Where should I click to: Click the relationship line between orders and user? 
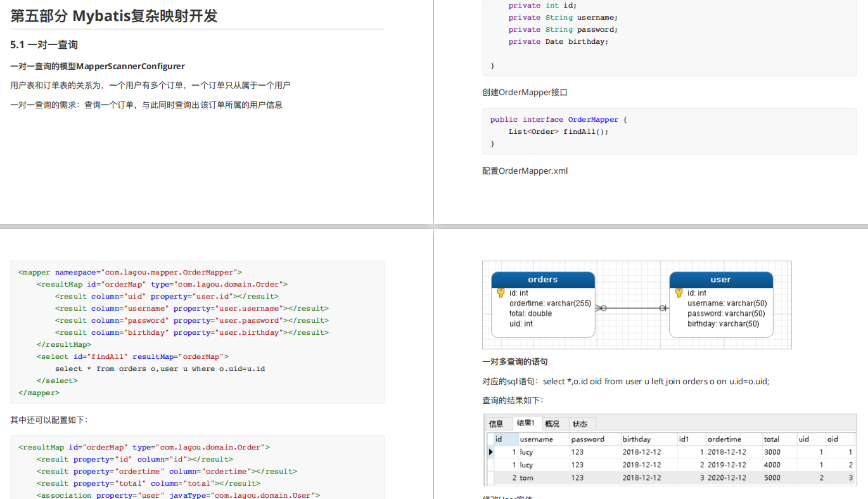(x=632, y=308)
